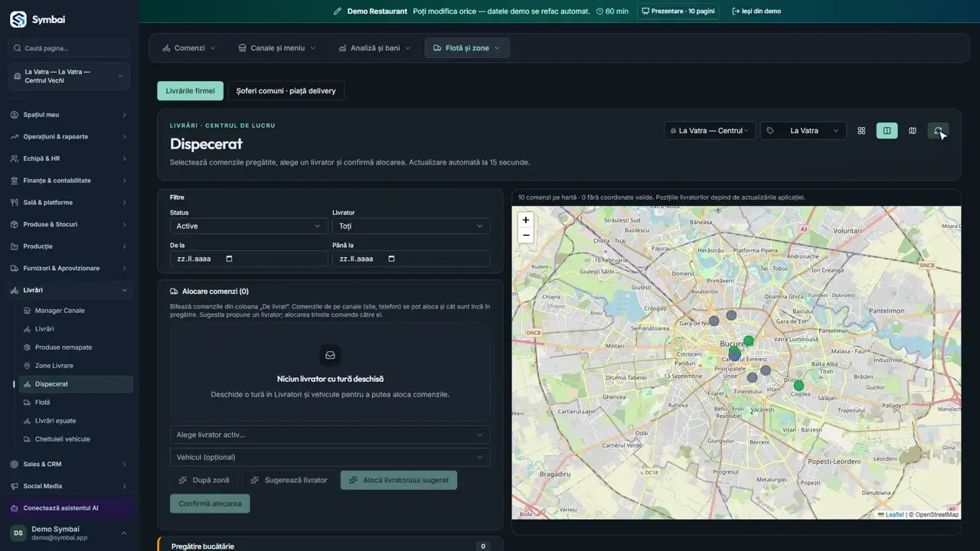Select the map-only view icon

pos(913,131)
